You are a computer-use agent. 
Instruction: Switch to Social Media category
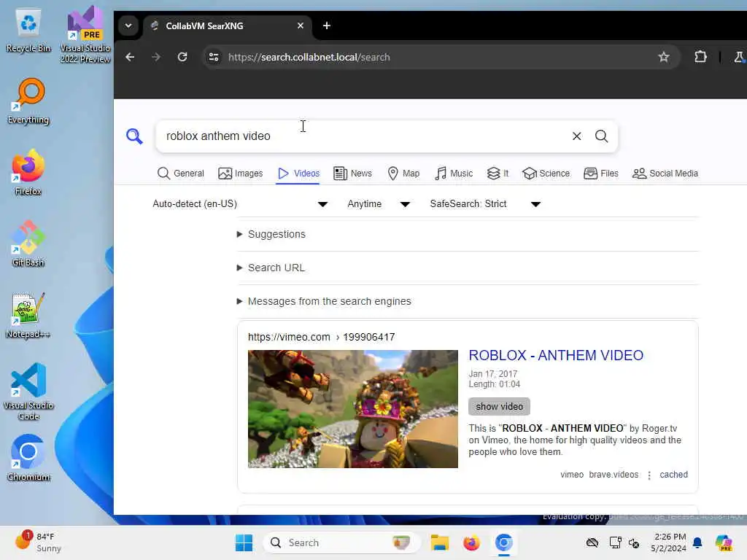pyautogui.click(x=665, y=174)
